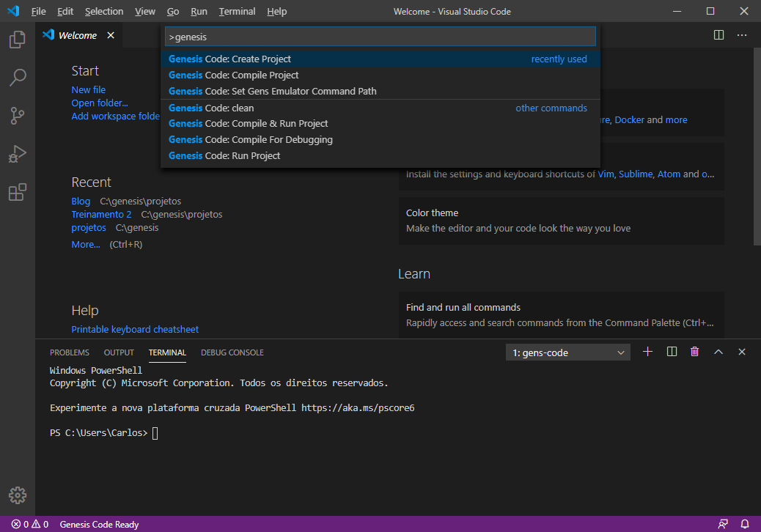Switch to the OUTPUT panel tab
The height and width of the screenshot is (532, 761).
(119, 352)
